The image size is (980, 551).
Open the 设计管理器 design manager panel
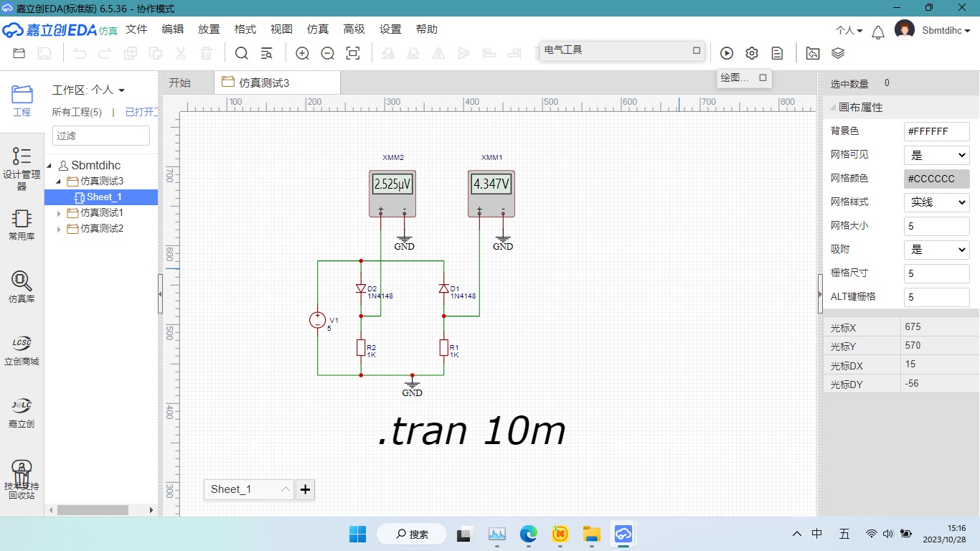[22, 169]
